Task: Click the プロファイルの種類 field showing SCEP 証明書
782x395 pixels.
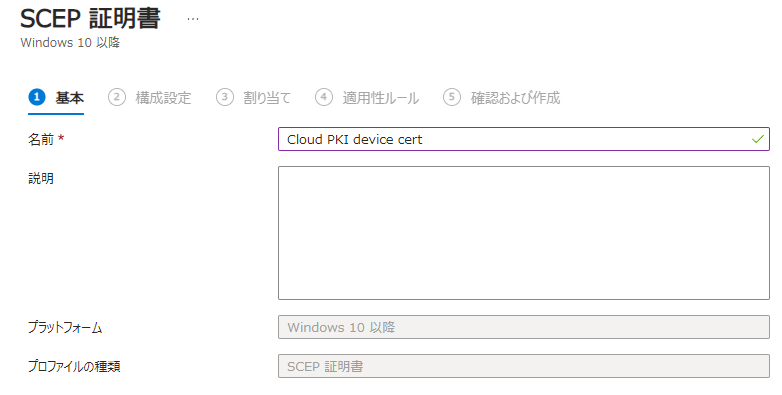Action: point(524,366)
